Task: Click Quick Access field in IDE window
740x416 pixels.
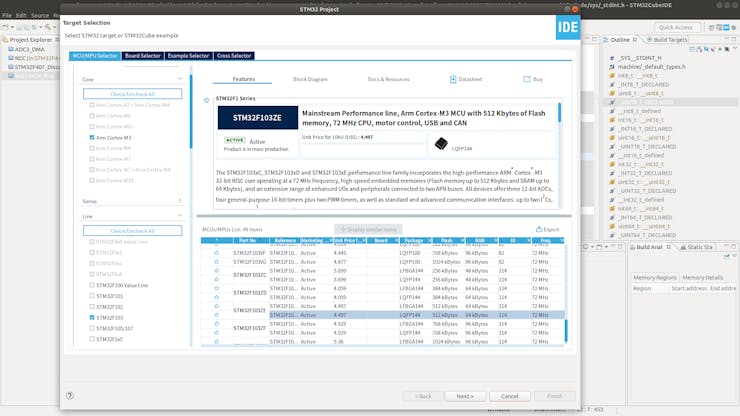Action: point(676,27)
